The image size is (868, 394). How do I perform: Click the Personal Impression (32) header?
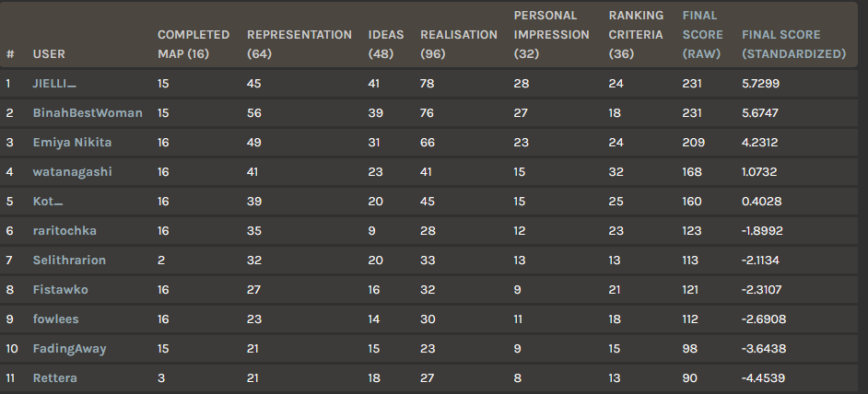[551, 34]
